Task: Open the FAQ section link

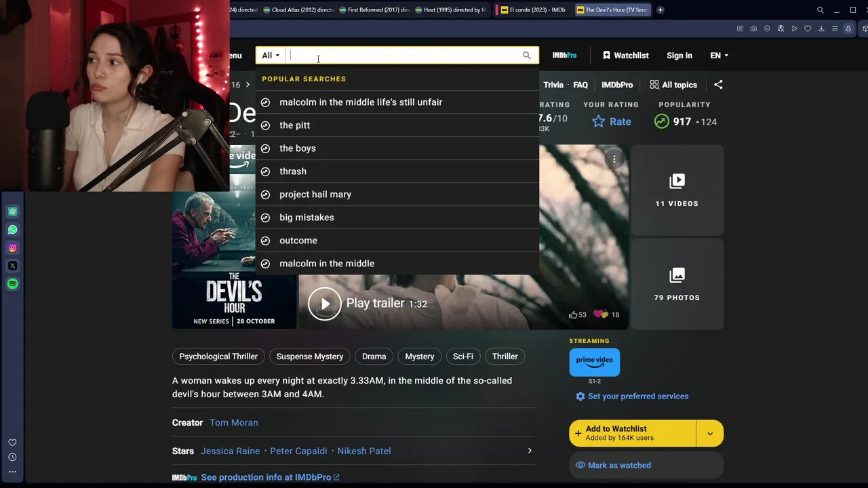Action: click(x=580, y=85)
